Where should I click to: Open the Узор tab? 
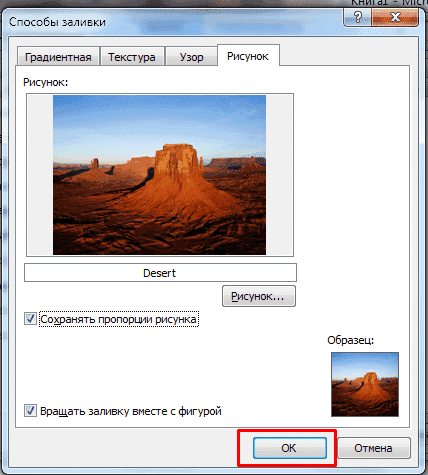191,57
